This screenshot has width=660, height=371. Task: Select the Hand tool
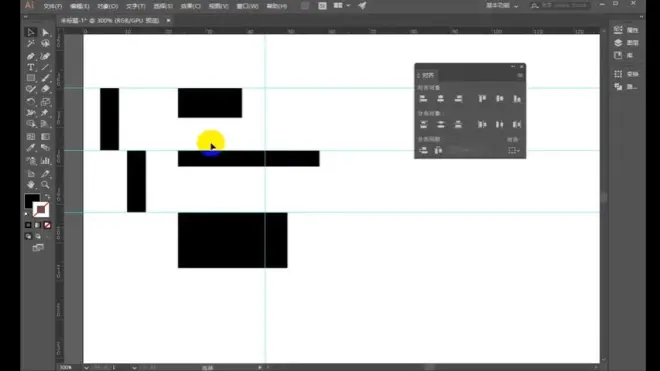click(31, 184)
